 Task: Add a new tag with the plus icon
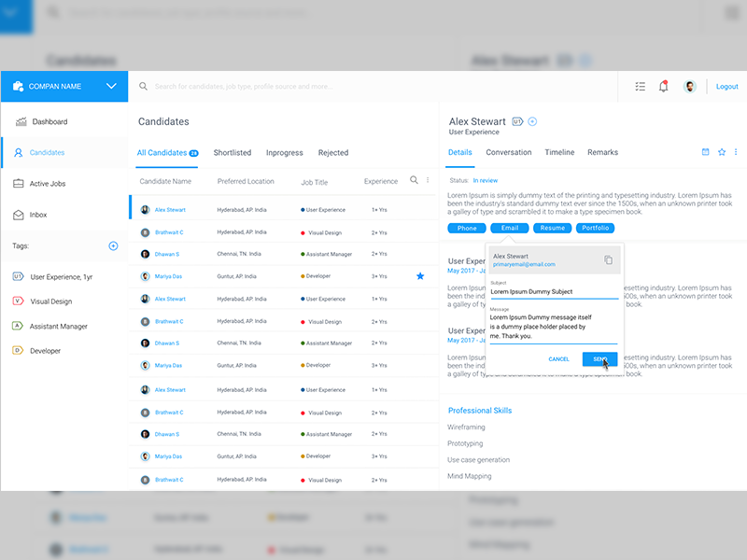click(113, 245)
